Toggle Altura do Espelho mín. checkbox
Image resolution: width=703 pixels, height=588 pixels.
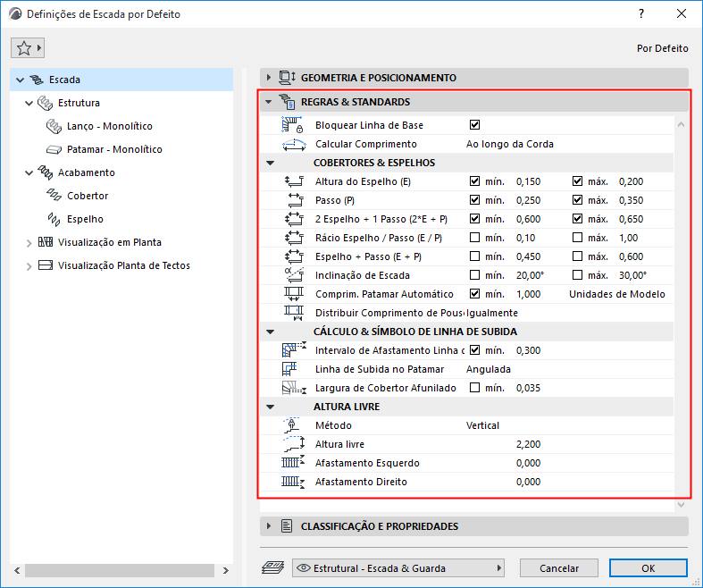(x=474, y=181)
